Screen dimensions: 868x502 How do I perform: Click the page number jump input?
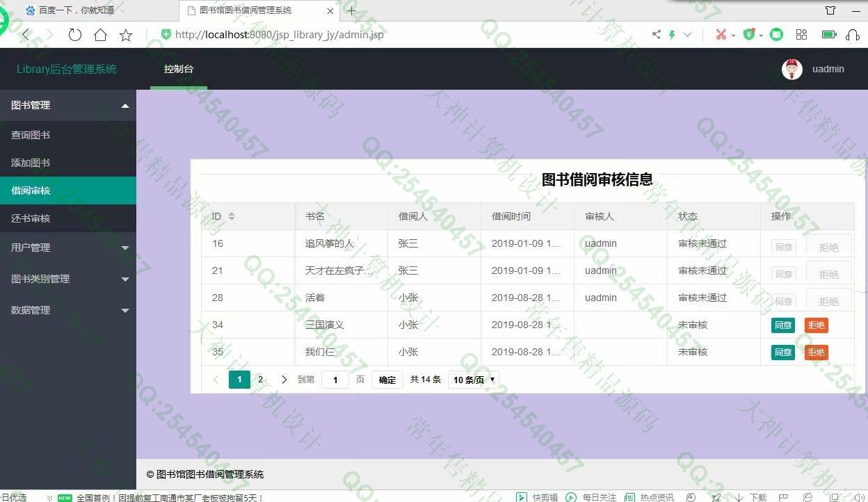(335, 380)
